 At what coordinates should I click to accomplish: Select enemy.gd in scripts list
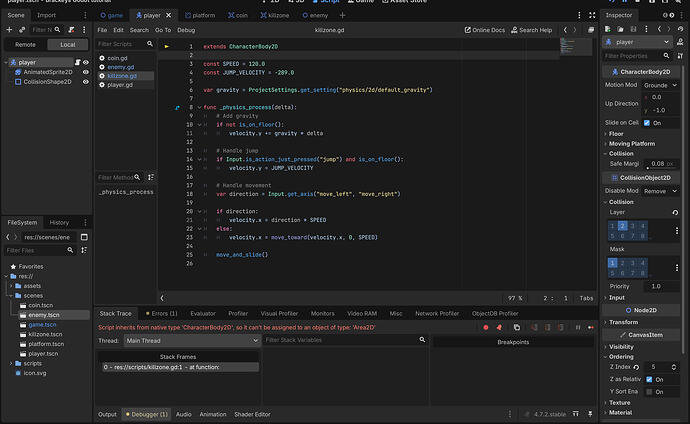[121, 67]
